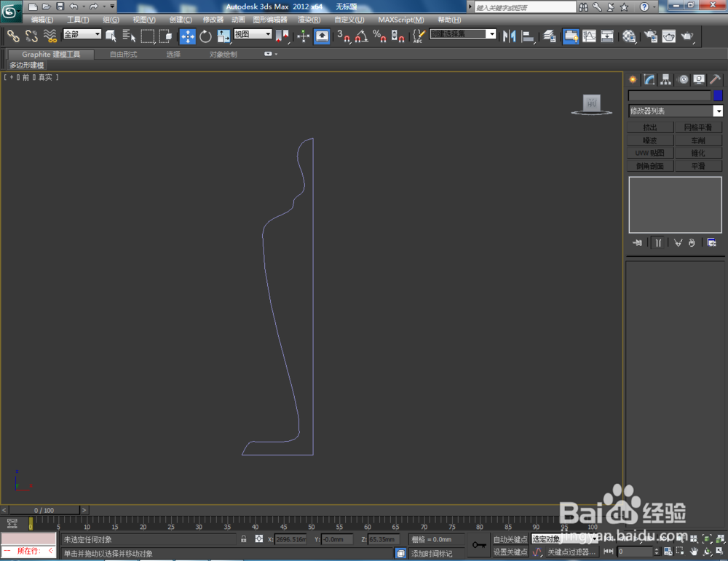Open the Rendered Frame Window icon
The image size is (728, 561).
tap(668, 36)
